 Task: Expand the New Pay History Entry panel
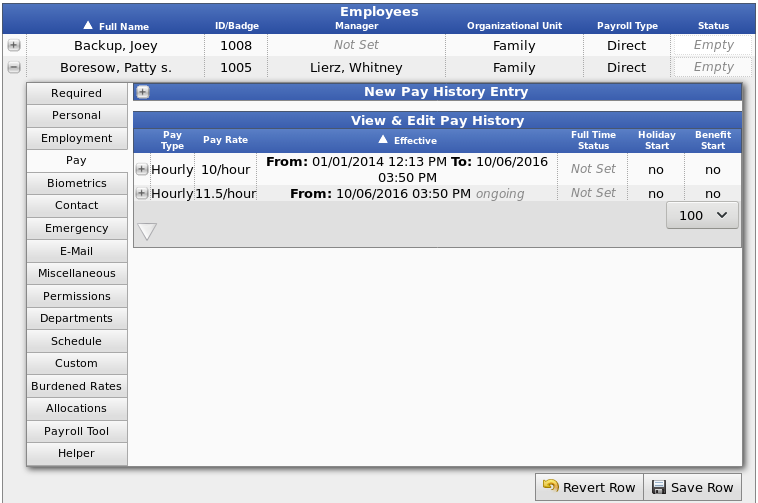(x=143, y=92)
